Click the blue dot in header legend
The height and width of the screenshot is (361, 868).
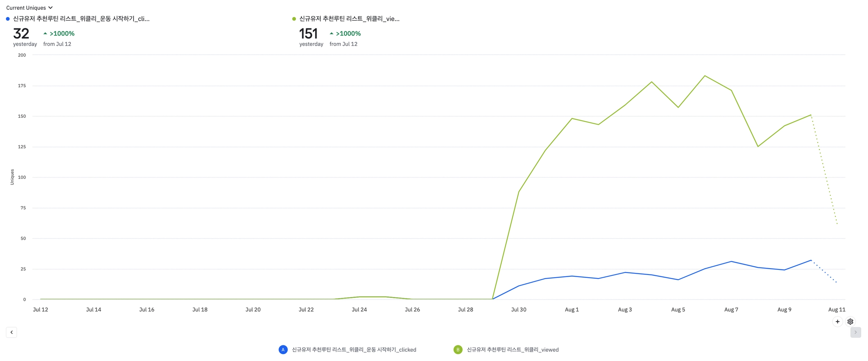pos(8,19)
